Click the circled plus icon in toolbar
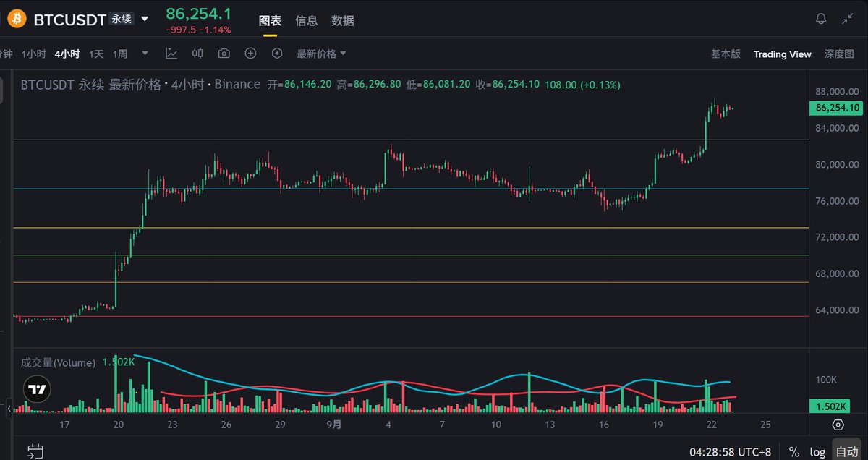 click(250, 54)
